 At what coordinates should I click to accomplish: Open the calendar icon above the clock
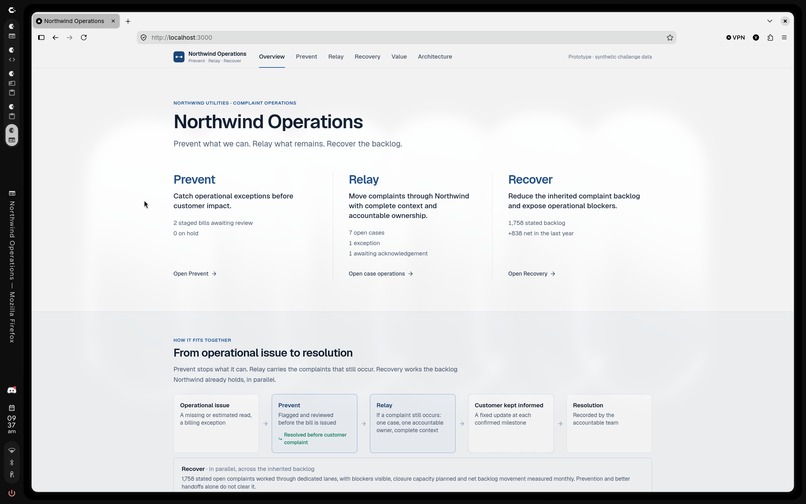point(12,408)
